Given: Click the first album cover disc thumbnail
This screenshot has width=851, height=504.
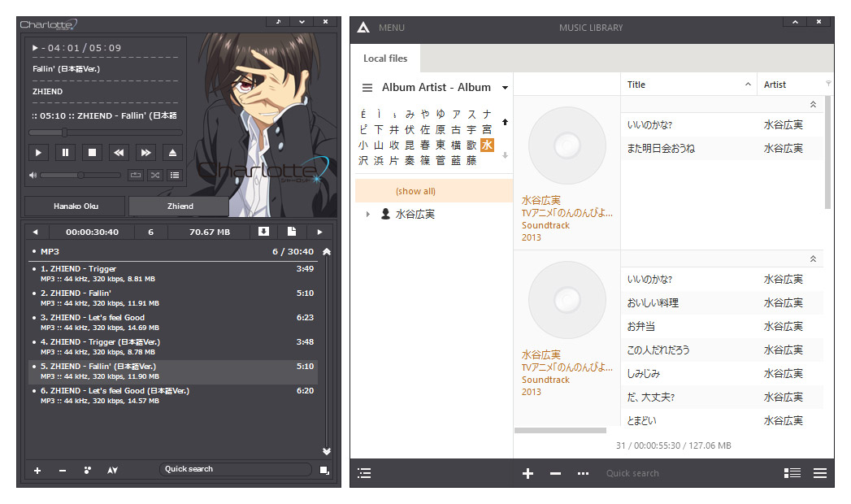Looking at the screenshot, I should [x=567, y=145].
